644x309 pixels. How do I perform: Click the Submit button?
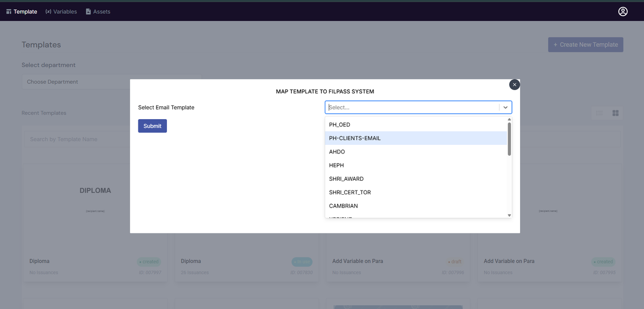[x=152, y=126]
